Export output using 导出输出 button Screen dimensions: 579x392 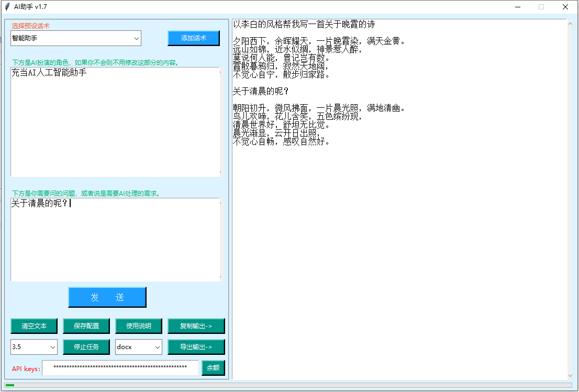(x=196, y=347)
